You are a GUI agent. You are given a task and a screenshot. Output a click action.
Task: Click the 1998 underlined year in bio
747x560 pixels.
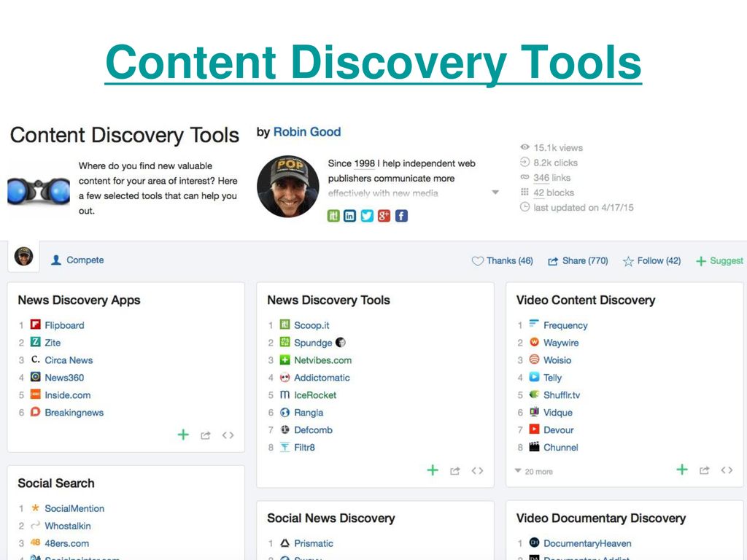[365, 164]
